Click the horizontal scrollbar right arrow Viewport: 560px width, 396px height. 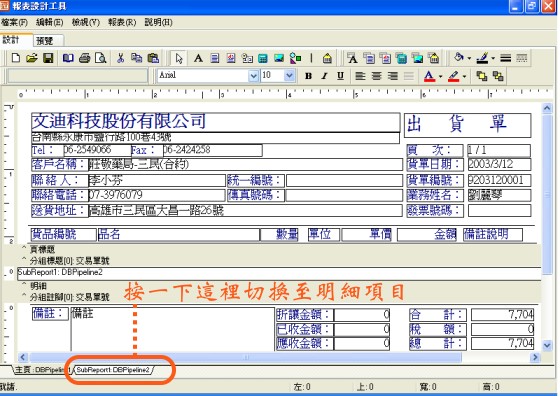point(535,357)
